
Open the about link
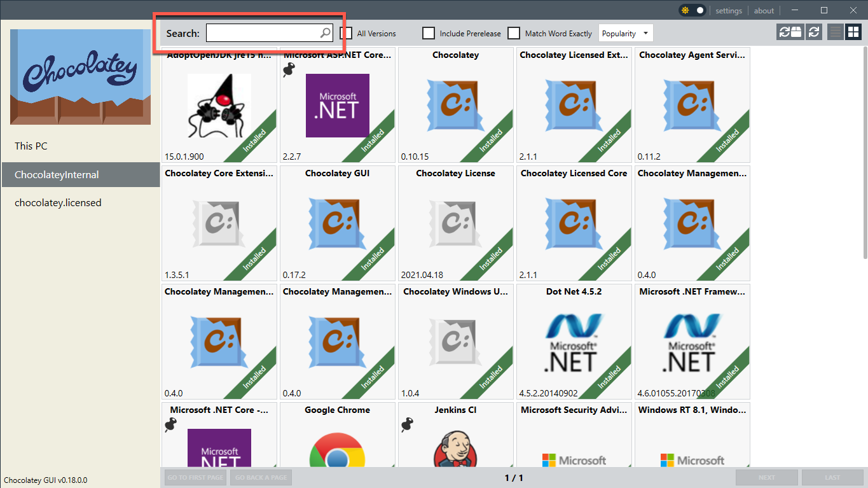point(764,10)
